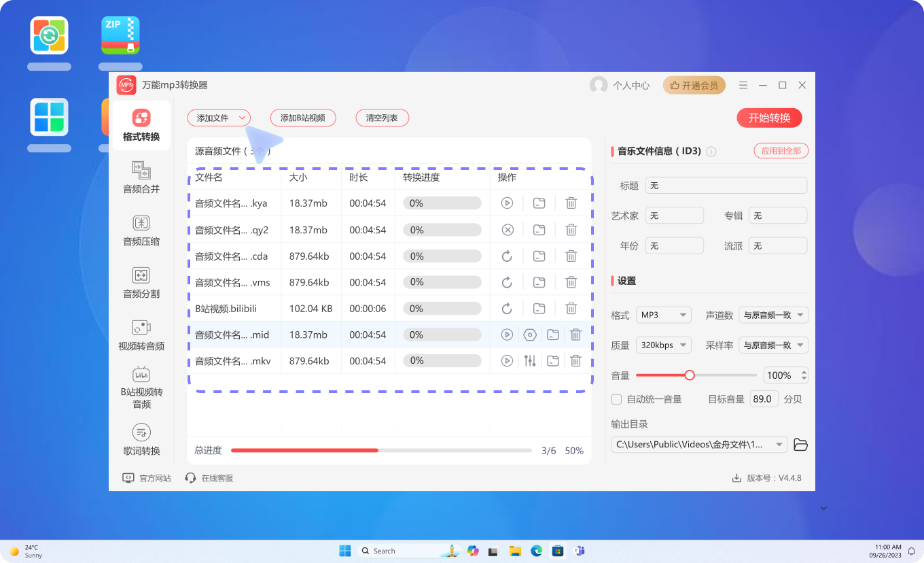Open audio effects settings for the .mkv file
Screen dimensions: 924x563
click(530, 360)
